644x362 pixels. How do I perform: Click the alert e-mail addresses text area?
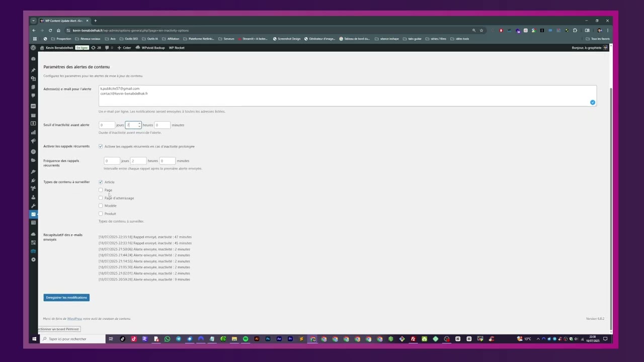pyautogui.click(x=348, y=96)
